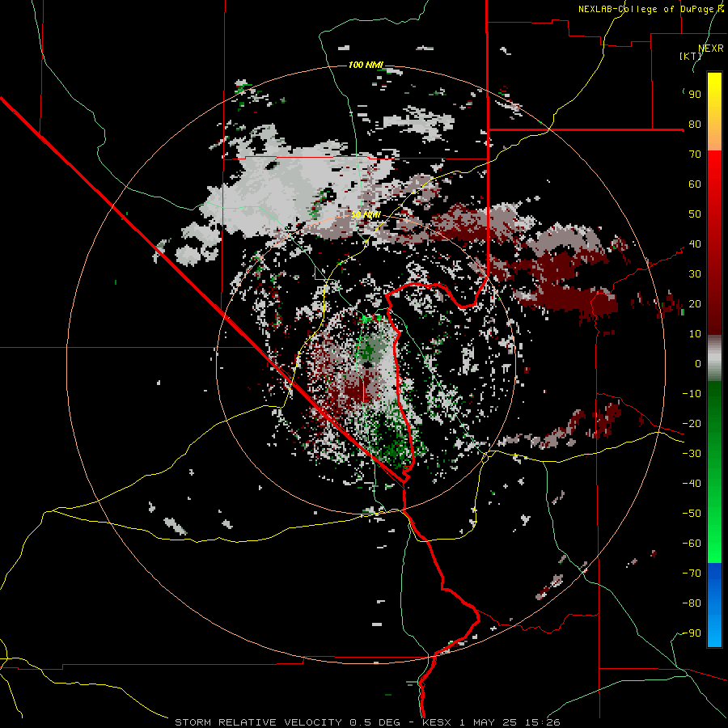Viewport: 728px width, 728px height.
Task: Click the -50 value on the velocity scale
Action: click(x=692, y=514)
